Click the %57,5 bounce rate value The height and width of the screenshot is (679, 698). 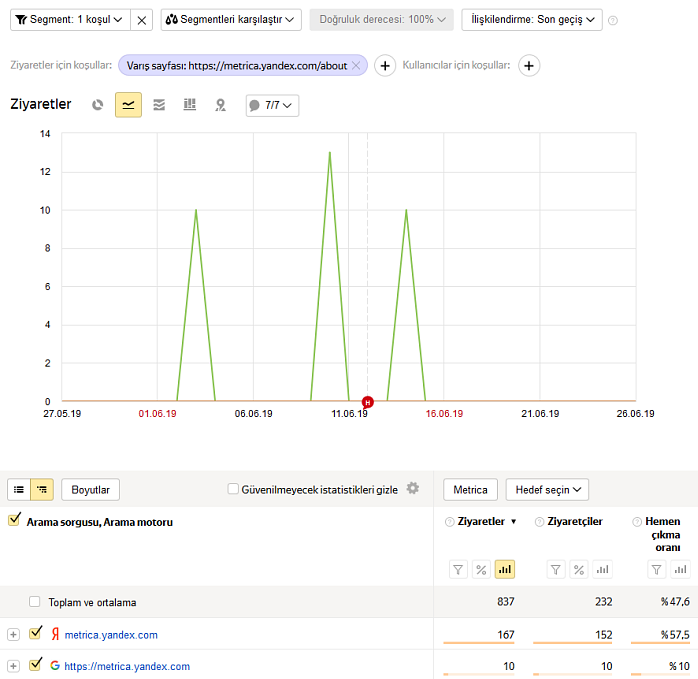675,635
